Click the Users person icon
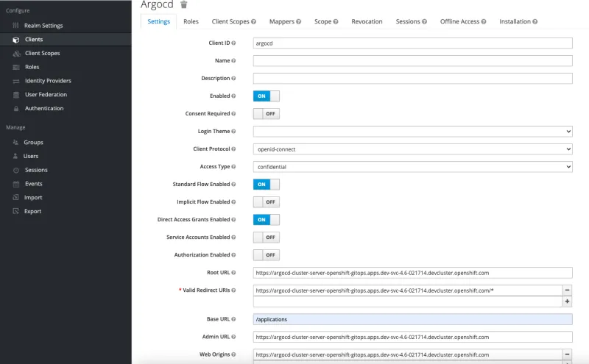The image size is (589, 364). point(15,156)
